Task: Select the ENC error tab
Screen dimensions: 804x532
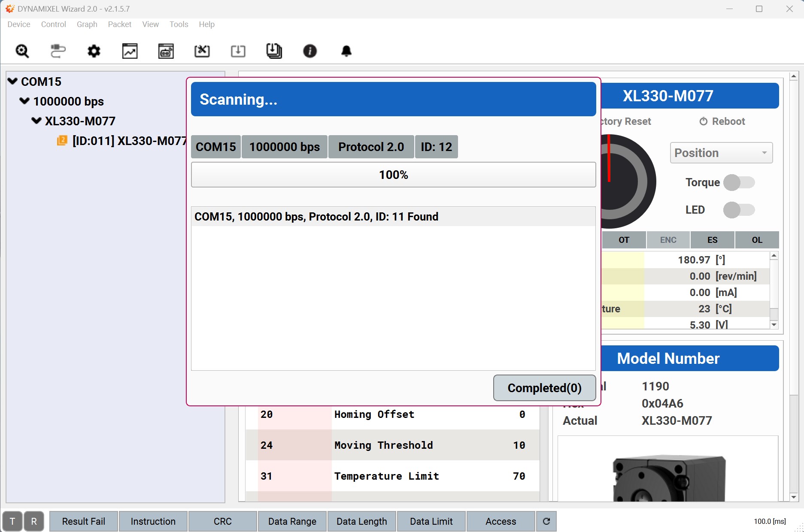Action: [x=668, y=240]
